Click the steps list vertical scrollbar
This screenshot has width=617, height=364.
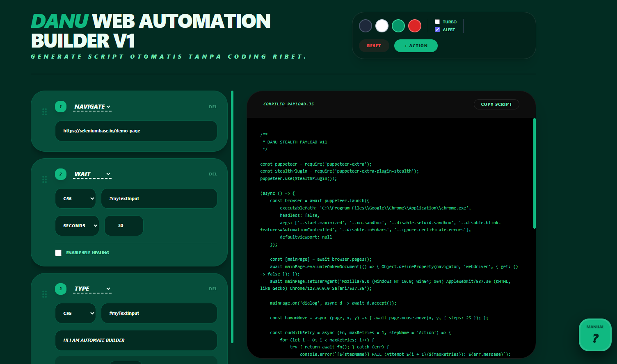[x=232, y=216]
